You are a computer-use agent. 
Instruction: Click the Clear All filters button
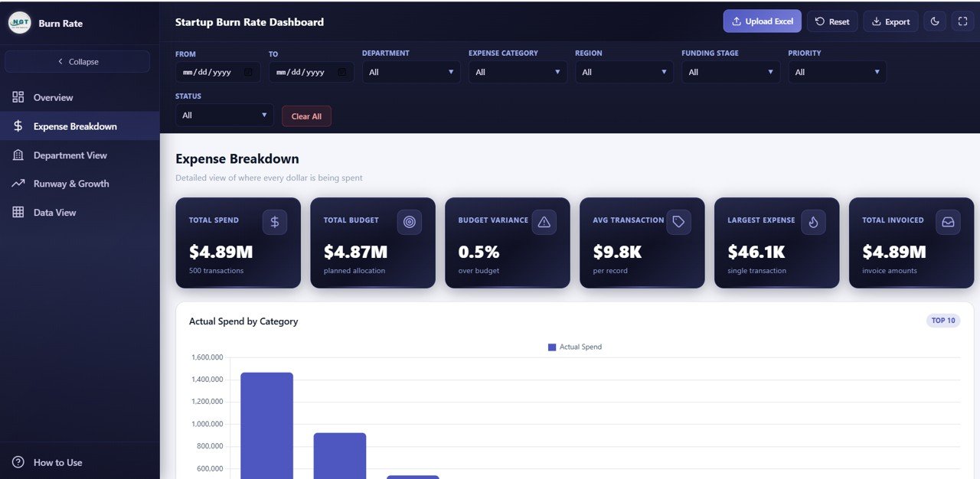[x=306, y=116]
